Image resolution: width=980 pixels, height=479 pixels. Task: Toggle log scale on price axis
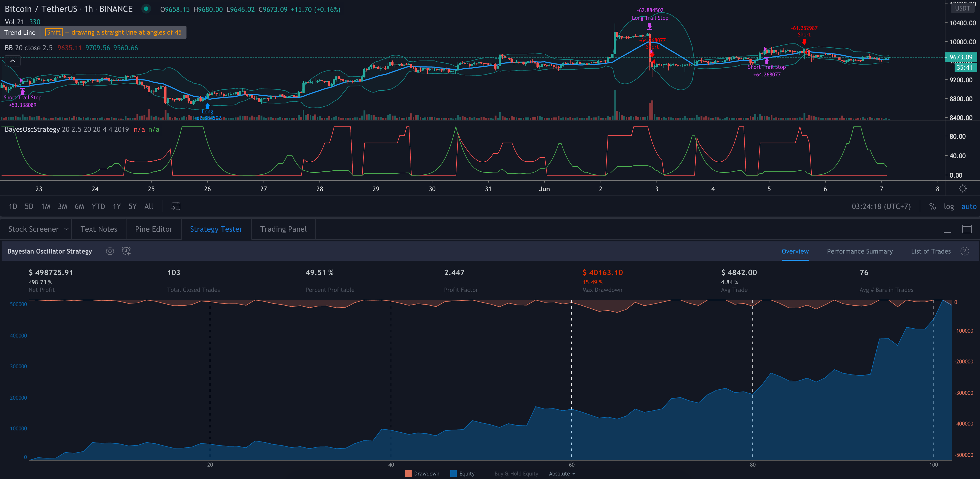948,207
